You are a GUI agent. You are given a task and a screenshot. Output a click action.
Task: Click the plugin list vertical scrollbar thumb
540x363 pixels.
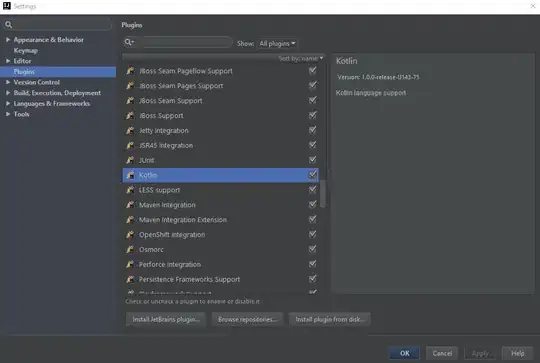pos(323,194)
